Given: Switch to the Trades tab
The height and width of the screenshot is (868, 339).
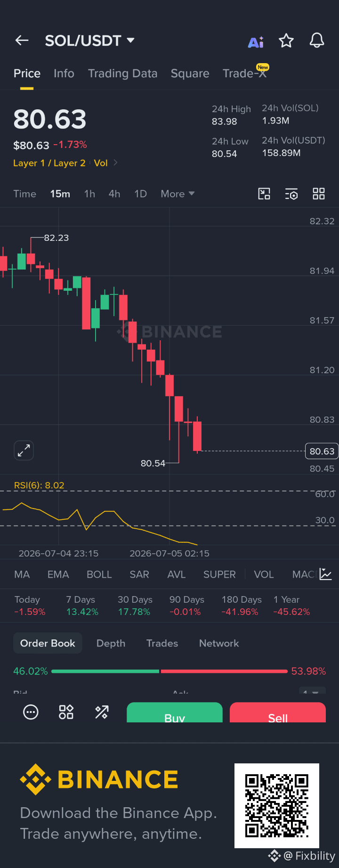Looking at the screenshot, I should (162, 643).
